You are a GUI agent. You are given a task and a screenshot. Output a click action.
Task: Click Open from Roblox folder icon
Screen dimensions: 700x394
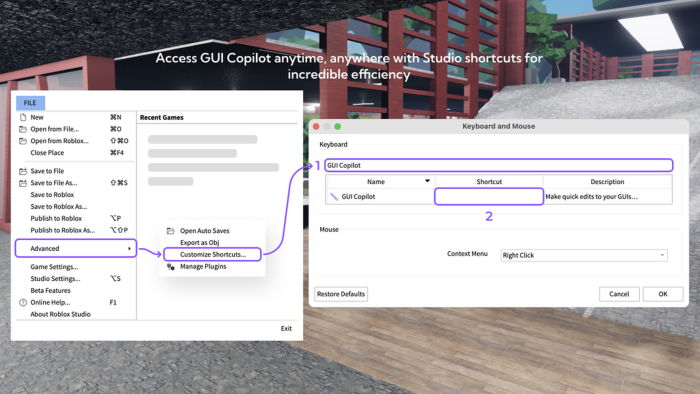coord(23,141)
